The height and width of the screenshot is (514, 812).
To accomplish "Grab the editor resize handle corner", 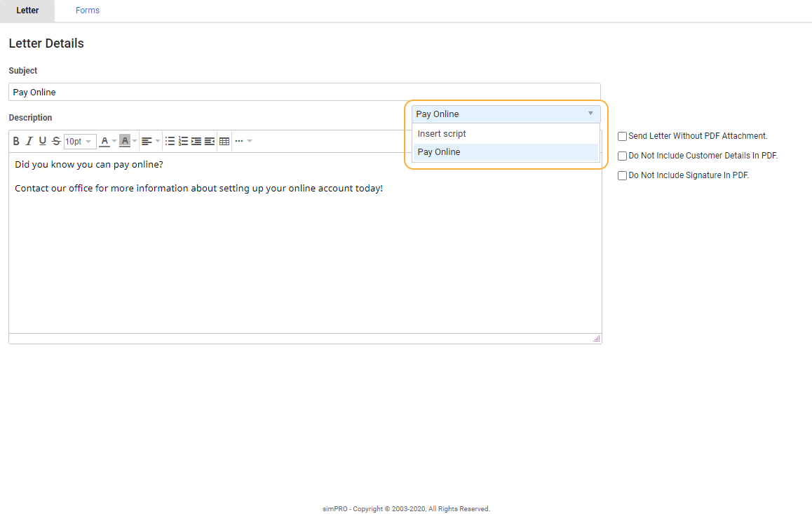I will pyautogui.click(x=597, y=339).
